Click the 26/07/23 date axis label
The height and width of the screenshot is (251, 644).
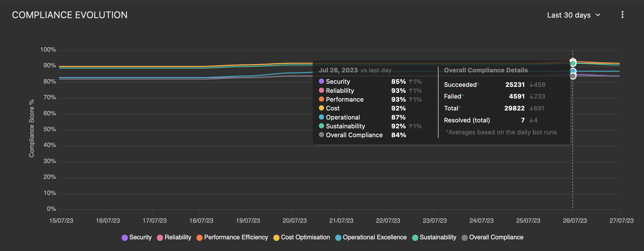[x=575, y=221]
